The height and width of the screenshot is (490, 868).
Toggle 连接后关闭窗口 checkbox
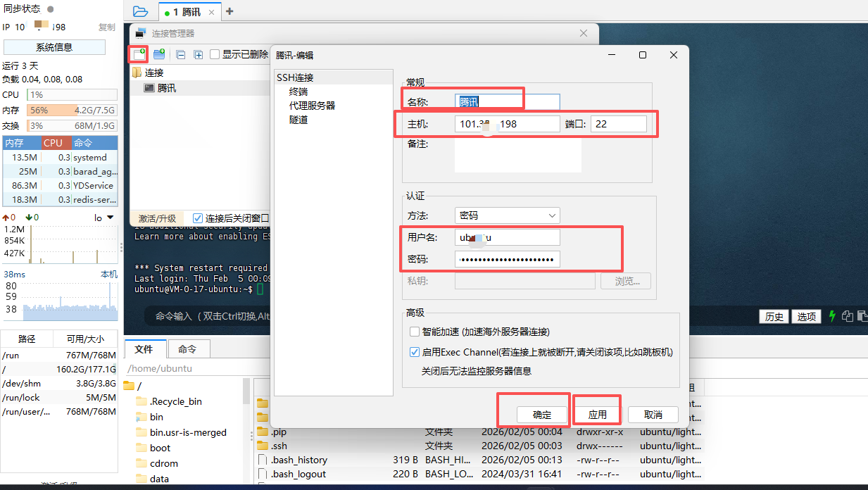(x=198, y=218)
